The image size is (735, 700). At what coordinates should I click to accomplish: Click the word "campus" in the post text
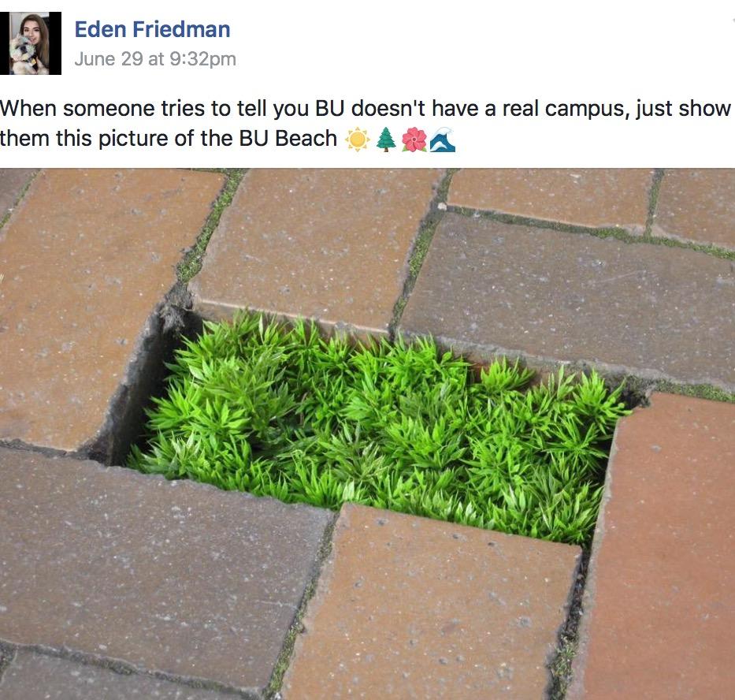click(579, 108)
